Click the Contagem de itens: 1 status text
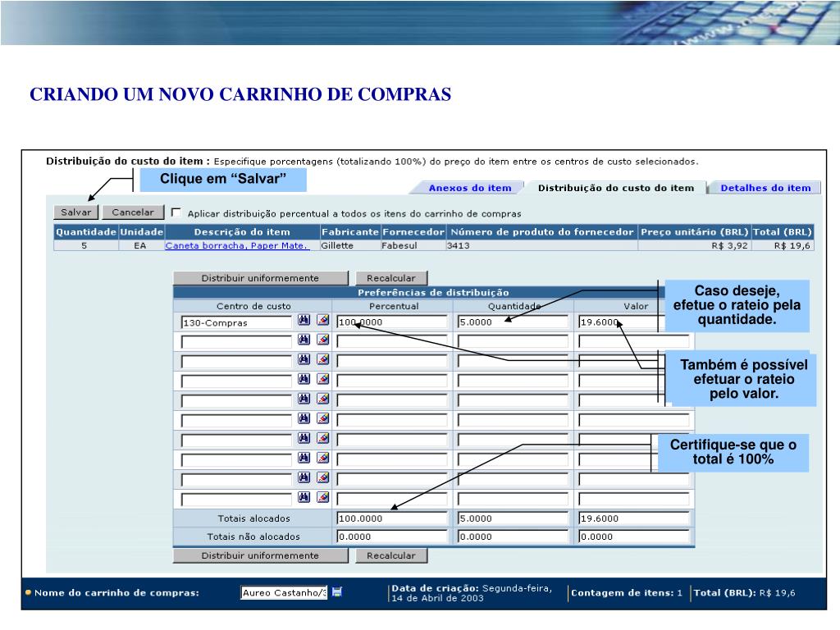The image size is (840, 630). coord(626,592)
